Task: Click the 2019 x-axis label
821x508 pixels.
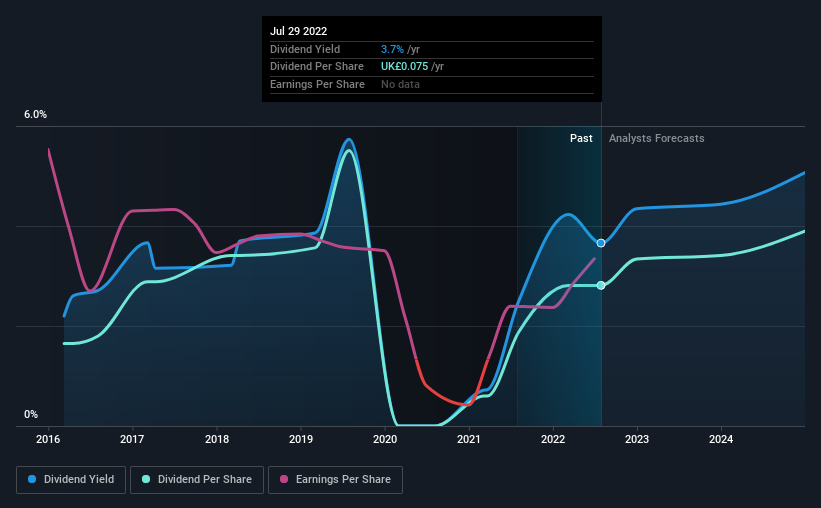Action: [x=301, y=439]
